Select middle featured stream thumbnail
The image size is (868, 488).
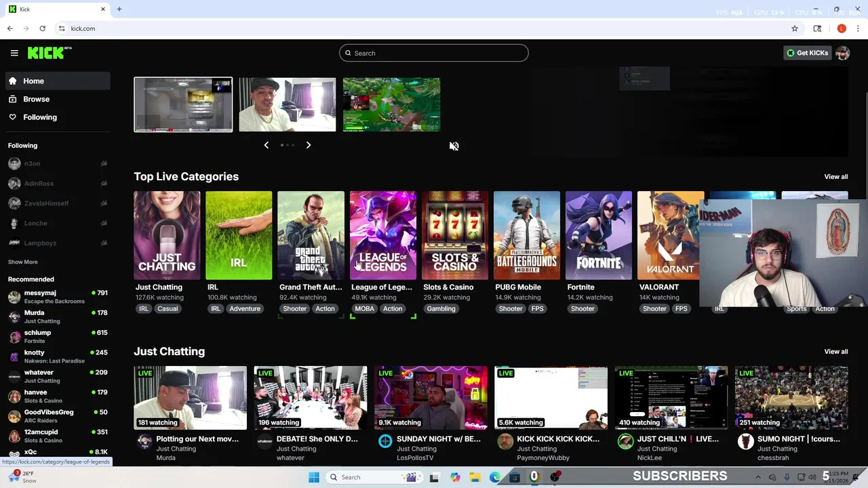point(287,104)
